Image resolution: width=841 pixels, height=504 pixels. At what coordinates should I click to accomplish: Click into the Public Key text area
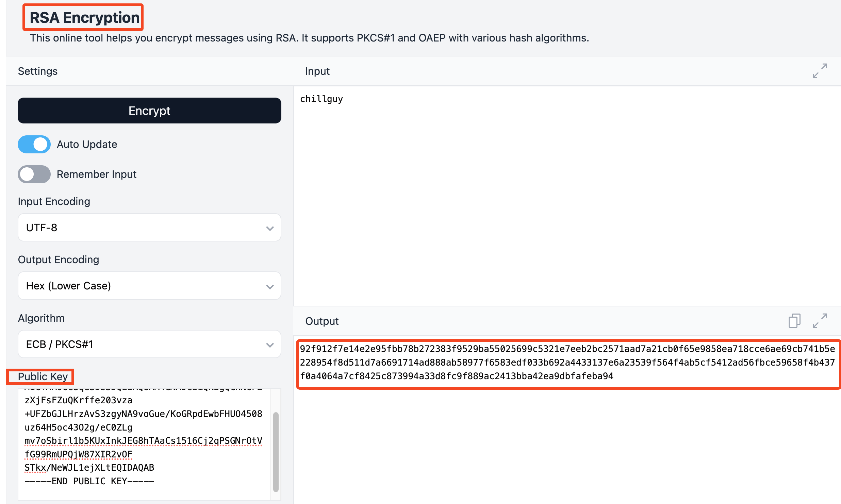tap(143, 442)
